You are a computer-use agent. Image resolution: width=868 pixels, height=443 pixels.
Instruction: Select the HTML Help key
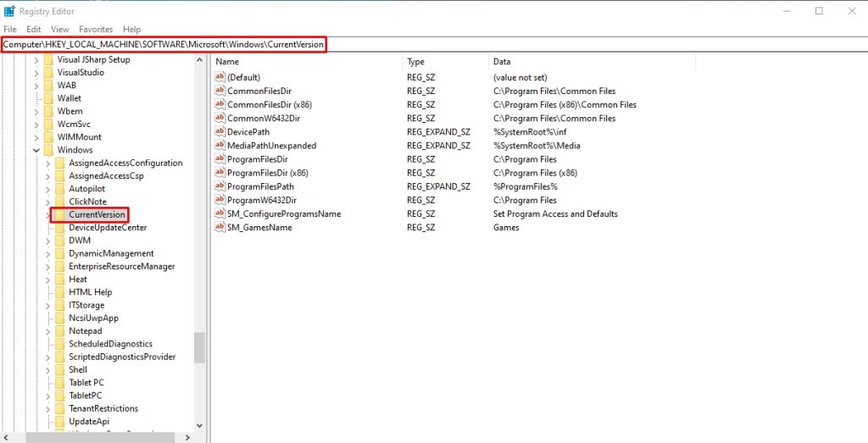(90, 292)
